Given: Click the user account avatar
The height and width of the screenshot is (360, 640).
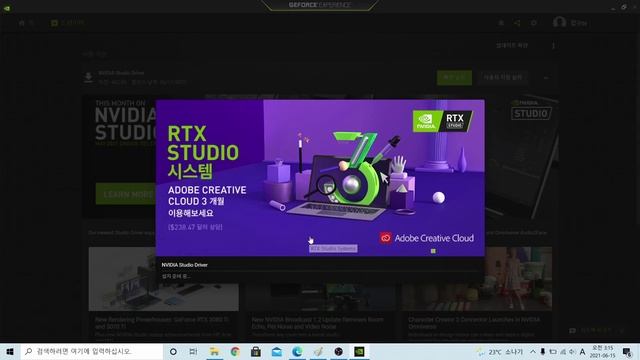Looking at the screenshot, I should (560, 22).
